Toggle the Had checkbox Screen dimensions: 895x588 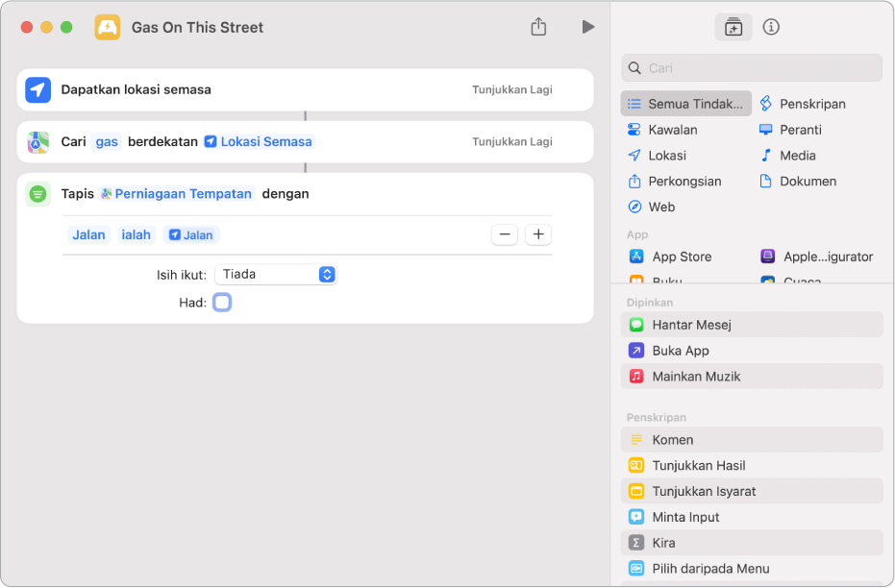pos(222,303)
